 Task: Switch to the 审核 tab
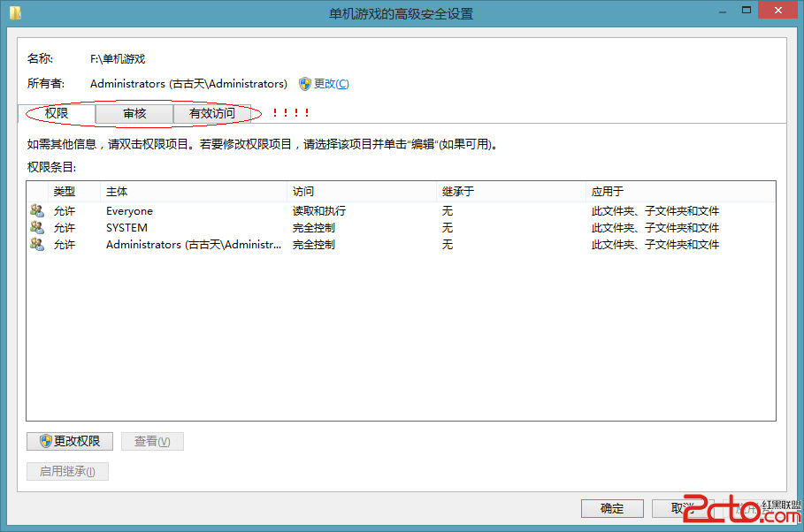pos(134,113)
